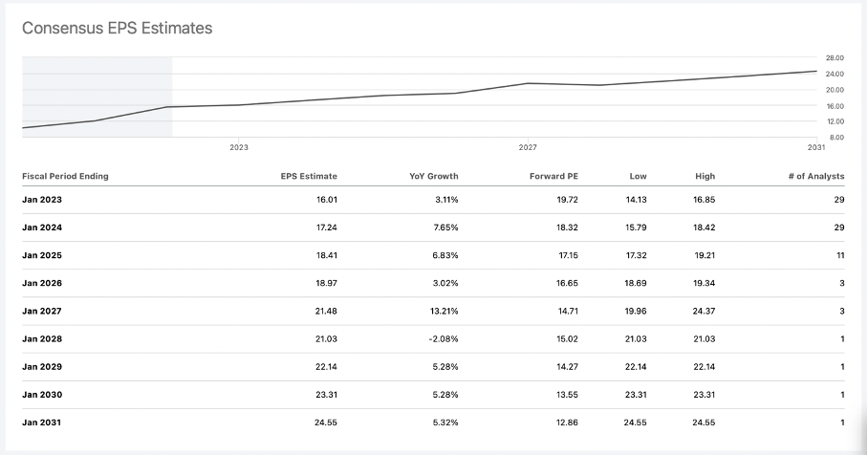Click the Low column header
The height and width of the screenshot is (455, 868).
(x=638, y=176)
